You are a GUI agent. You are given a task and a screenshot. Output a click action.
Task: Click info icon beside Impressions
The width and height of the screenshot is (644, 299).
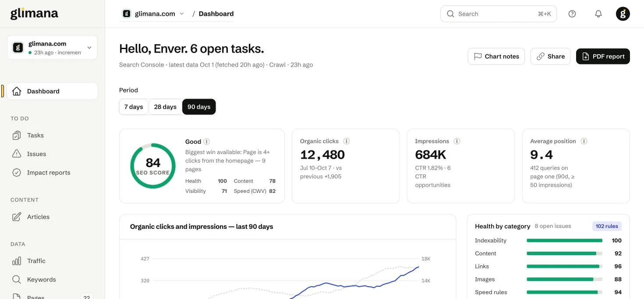tap(457, 141)
